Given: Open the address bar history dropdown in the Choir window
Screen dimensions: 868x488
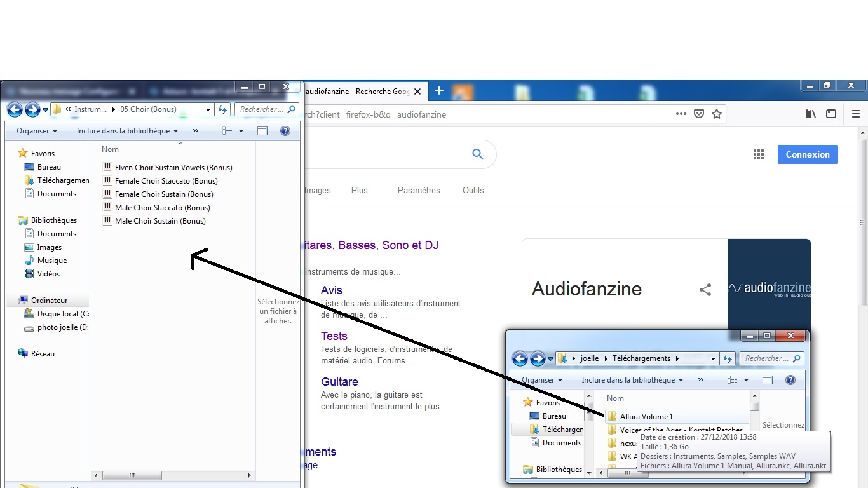Looking at the screenshot, I should tap(208, 109).
